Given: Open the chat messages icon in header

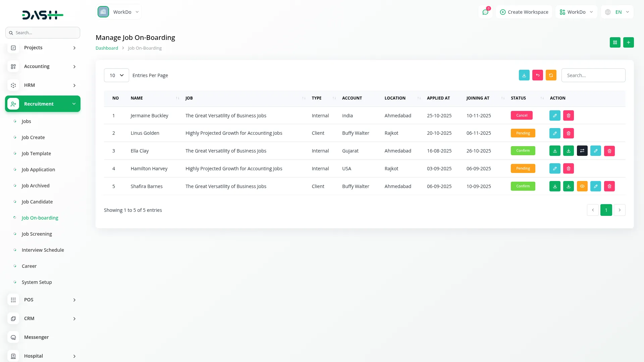Looking at the screenshot, I should 485,12.
